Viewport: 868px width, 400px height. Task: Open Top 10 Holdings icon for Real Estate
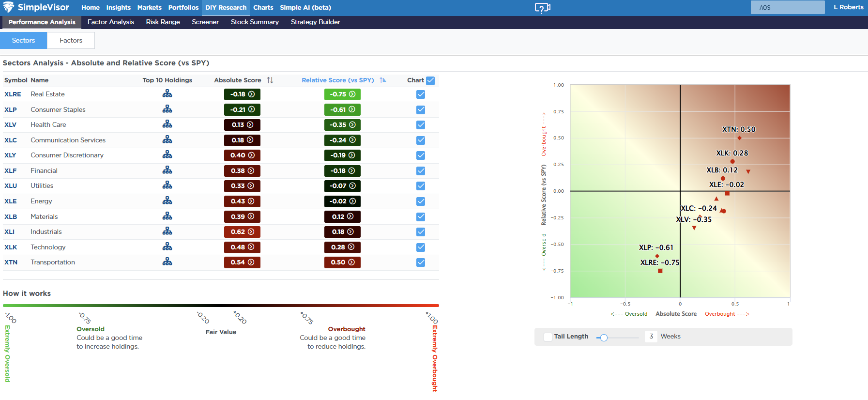(x=167, y=94)
